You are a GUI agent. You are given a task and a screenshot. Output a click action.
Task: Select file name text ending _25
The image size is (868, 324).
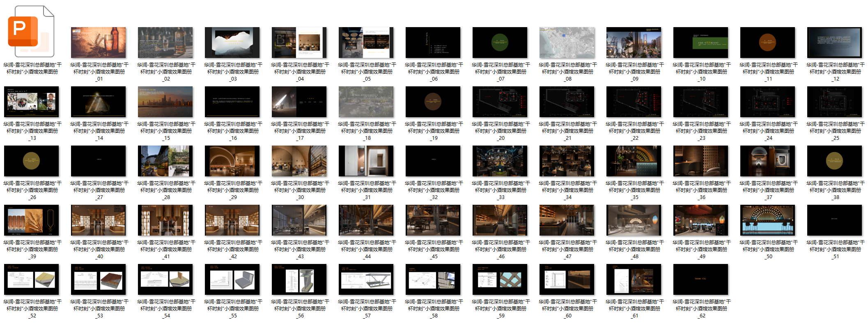click(x=836, y=131)
